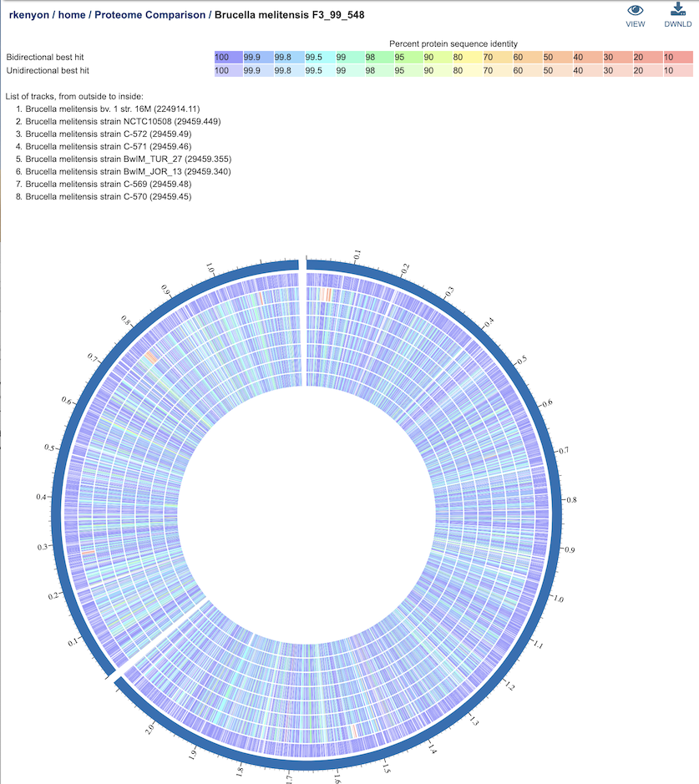Click the bidirectional 99.8 color swatch

coord(290,57)
